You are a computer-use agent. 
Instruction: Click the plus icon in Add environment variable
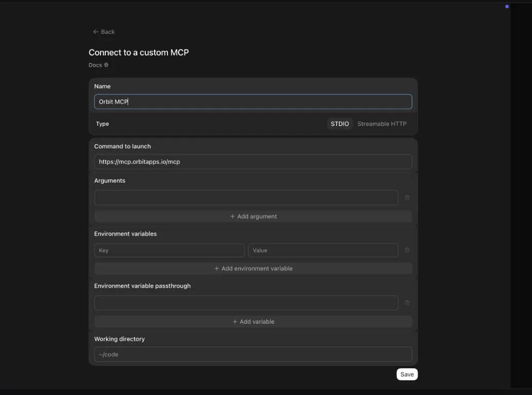[217, 268]
